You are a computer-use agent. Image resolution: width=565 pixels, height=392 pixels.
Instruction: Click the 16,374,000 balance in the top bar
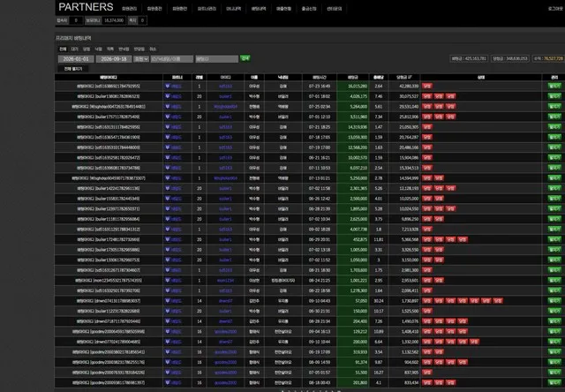(x=114, y=20)
